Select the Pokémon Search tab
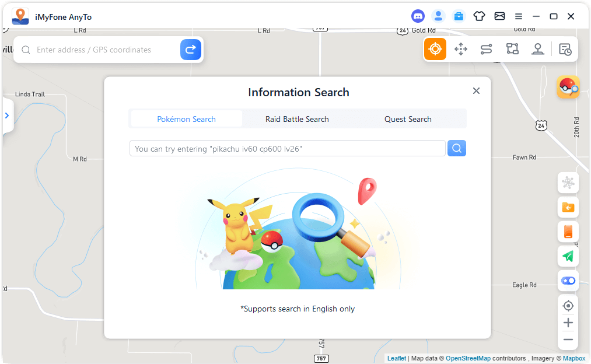591x364 pixels. tap(186, 119)
